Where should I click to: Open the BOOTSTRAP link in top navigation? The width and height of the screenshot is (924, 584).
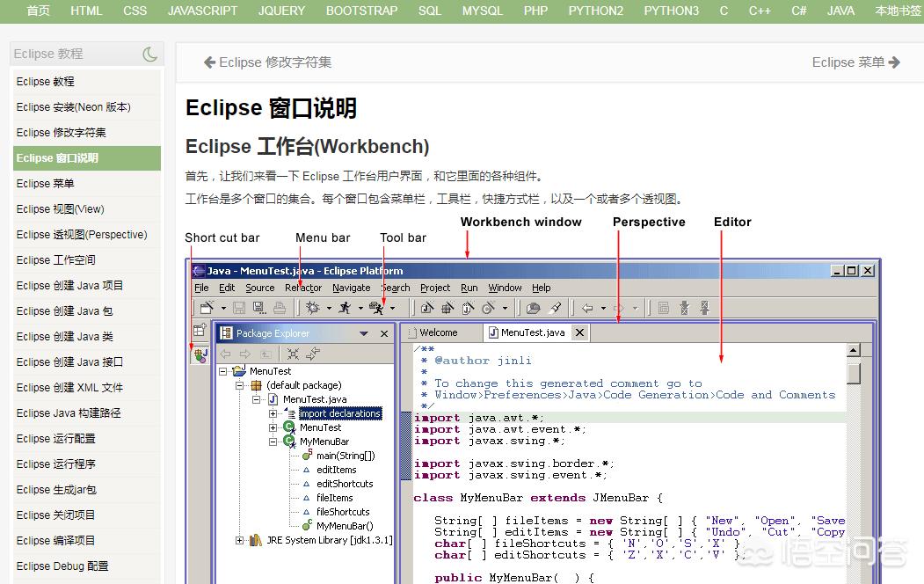point(362,11)
